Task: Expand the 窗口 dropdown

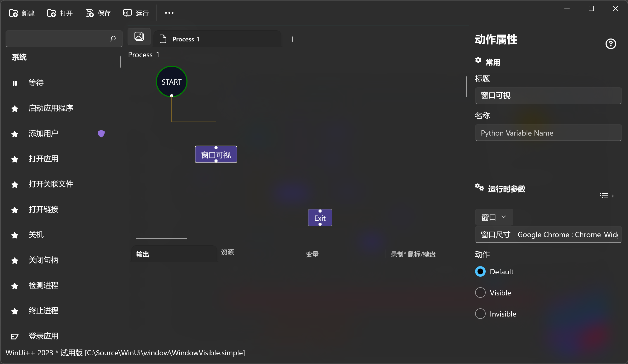Action: coord(494,217)
